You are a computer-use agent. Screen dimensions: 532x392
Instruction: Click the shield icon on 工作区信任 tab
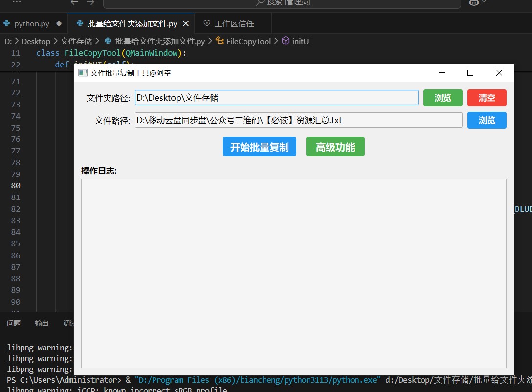207,23
